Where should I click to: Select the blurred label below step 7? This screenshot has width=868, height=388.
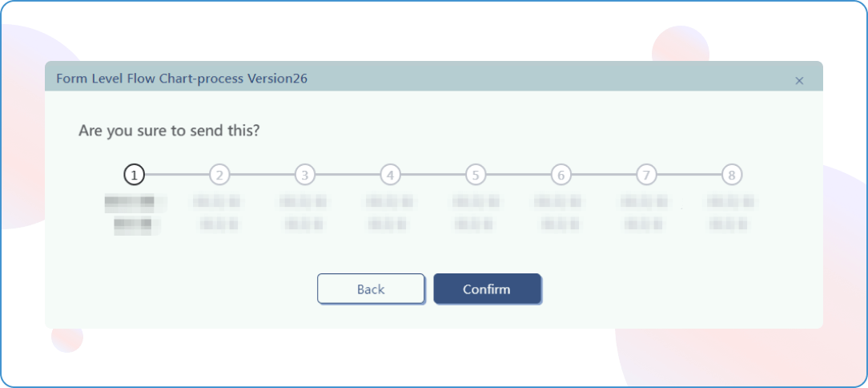(645, 213)
